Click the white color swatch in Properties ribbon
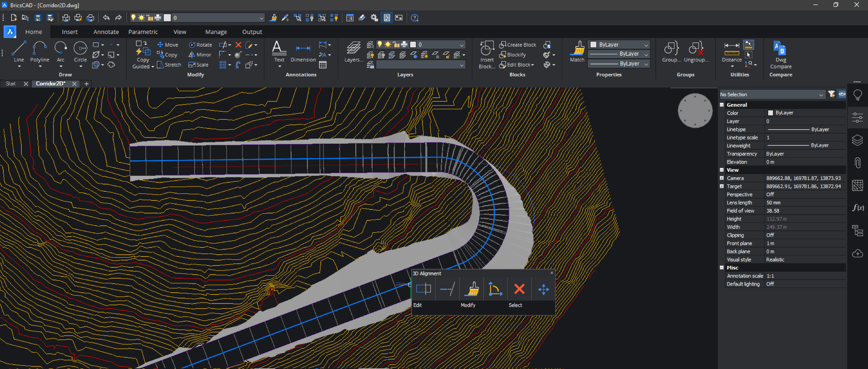Screen dimensions: 868x369 pos(593,44)
